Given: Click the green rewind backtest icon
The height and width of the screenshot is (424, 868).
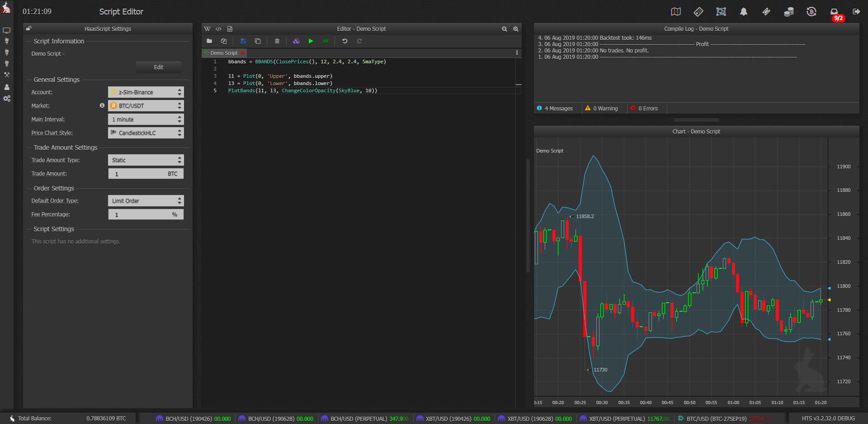Looking at the screenshot, I should pos(325,41).
